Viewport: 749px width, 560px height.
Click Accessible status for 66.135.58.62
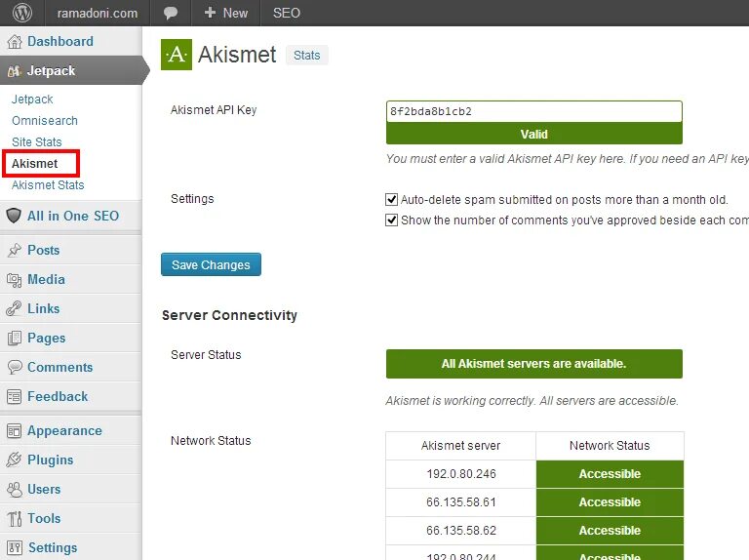[610, 531]
